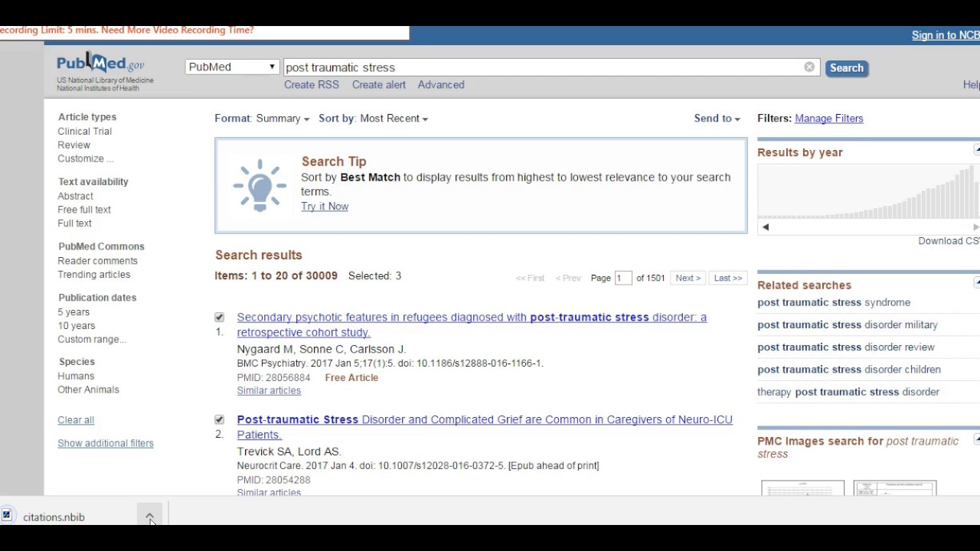
Task: Click the Create RSS link
Action: pyautogui.click(x=312, y=85)
